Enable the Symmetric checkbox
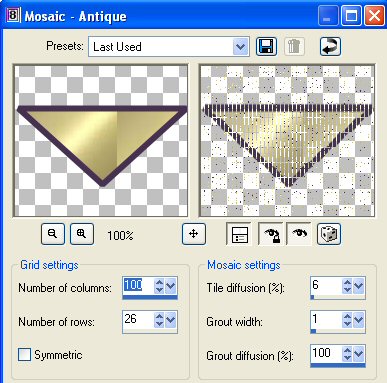 [24, 354]
